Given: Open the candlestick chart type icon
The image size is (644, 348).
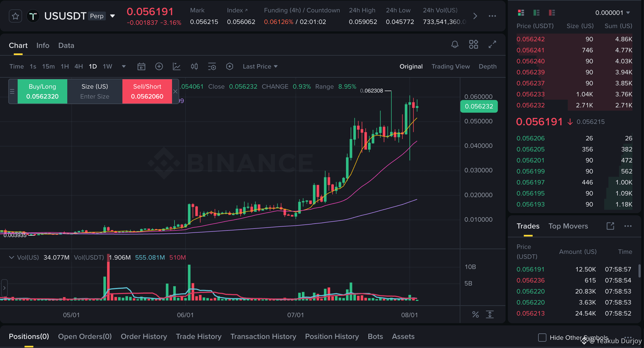Looking at the screenshot, I should (194, 66).
